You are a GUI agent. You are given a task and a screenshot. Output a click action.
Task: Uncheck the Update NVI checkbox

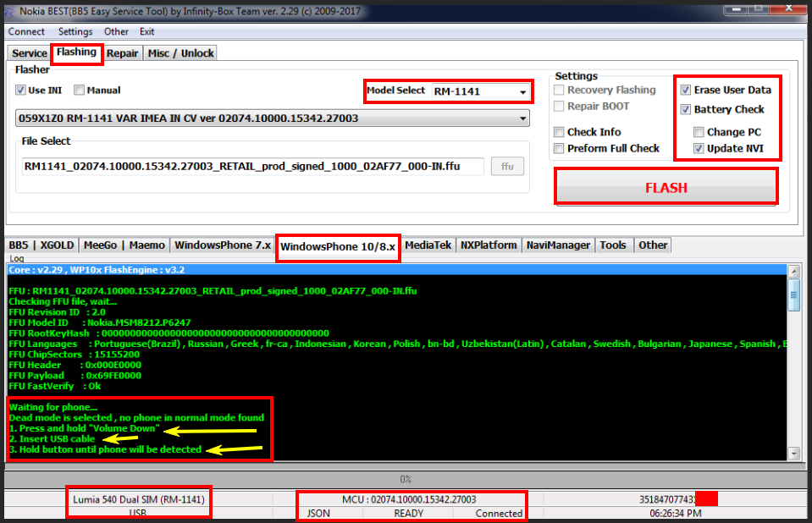click(x=699, y=149)
